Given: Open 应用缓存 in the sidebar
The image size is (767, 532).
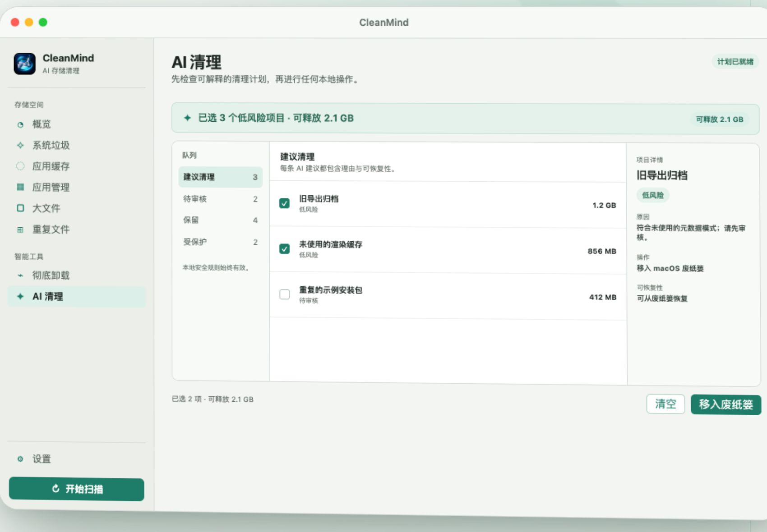Looking at the screenshot, I should [77, 166].
